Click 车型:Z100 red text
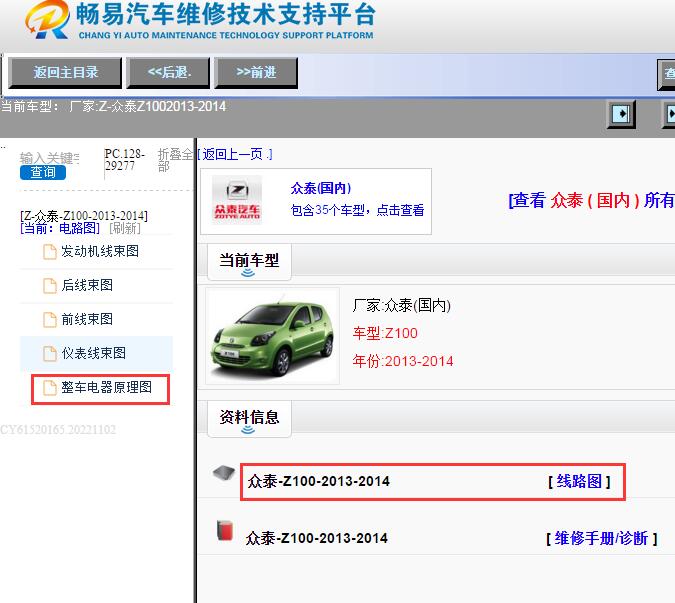Image resolution: width=675 pixels, height=603 pixels. click(385, 334)
